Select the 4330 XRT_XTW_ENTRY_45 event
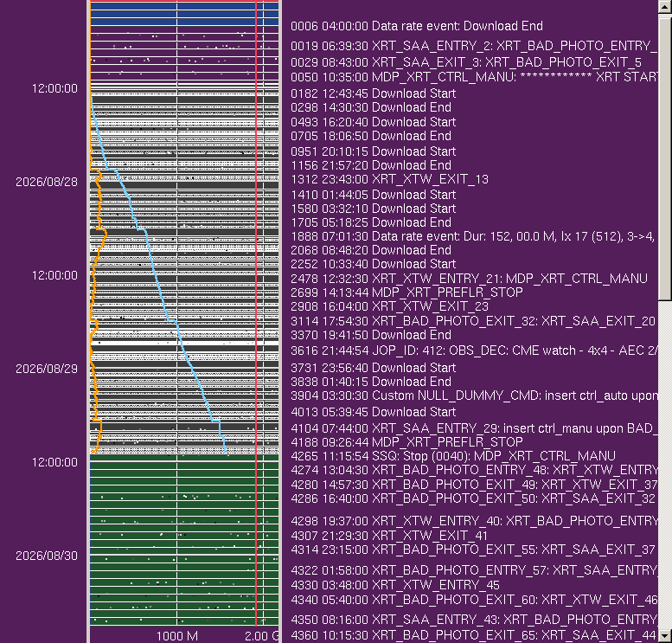This screenshot has height=643, width=672. (x=394, y=585)
